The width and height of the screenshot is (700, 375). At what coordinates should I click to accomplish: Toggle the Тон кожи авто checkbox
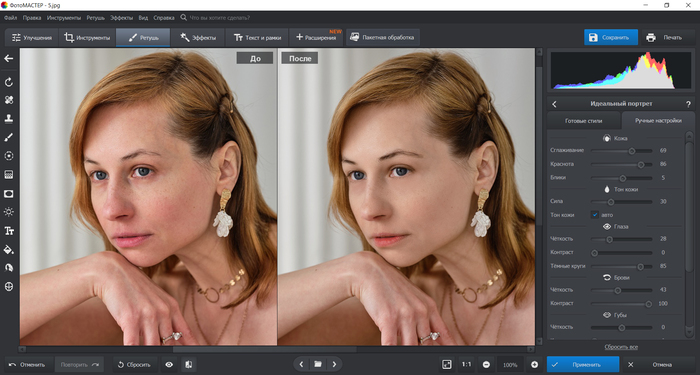pos(595,215)
